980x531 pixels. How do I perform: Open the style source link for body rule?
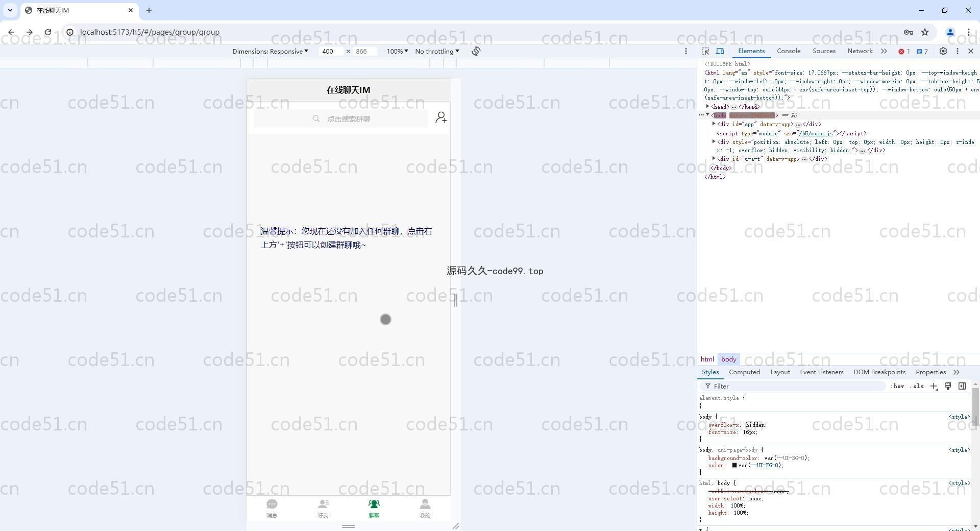[959, 417]
